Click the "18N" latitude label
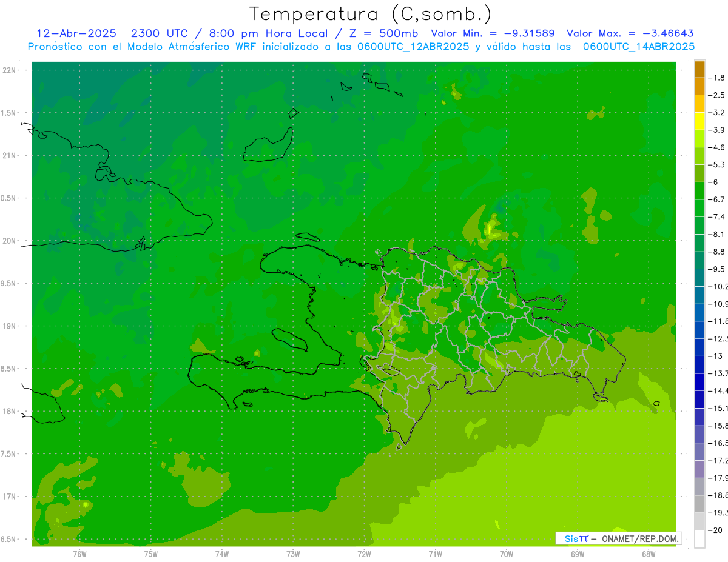 click(10, 412)
